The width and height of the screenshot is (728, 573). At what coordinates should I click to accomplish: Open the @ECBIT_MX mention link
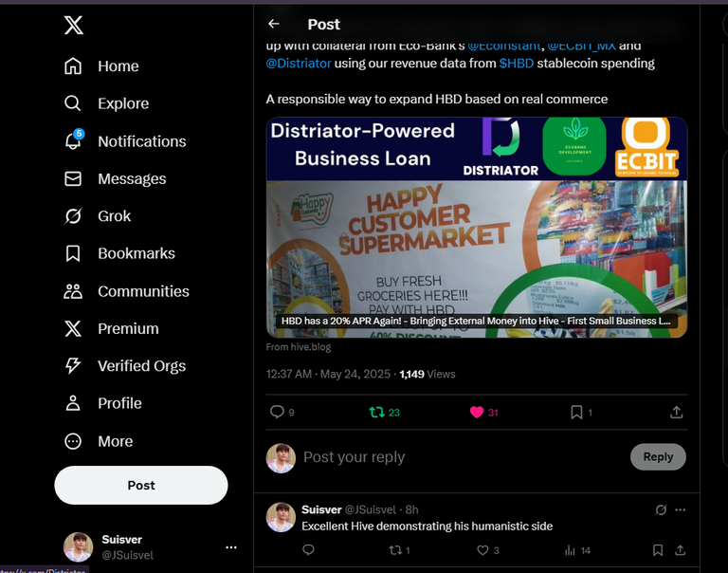(582, 46)
